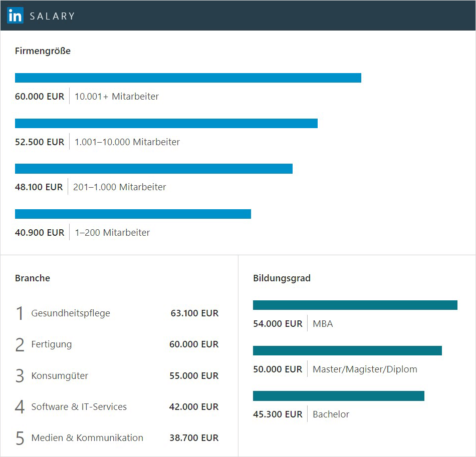Open Software & IT-Services entry
Viewport: 476px width, 457px height.
click(79, 407)
